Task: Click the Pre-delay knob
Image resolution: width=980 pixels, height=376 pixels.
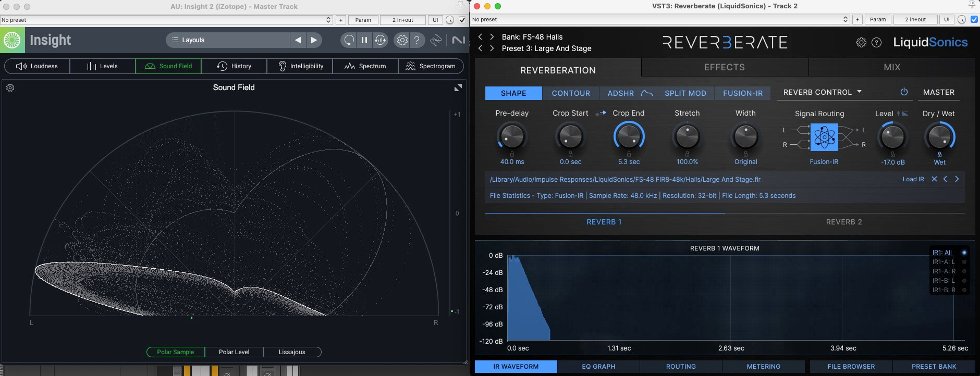Action: click(512, 137)
